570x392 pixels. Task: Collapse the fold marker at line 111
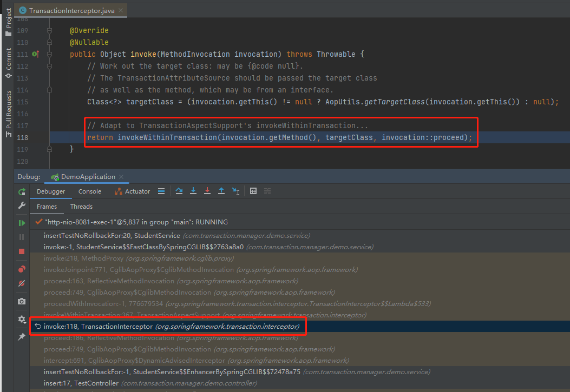point(49,54)
